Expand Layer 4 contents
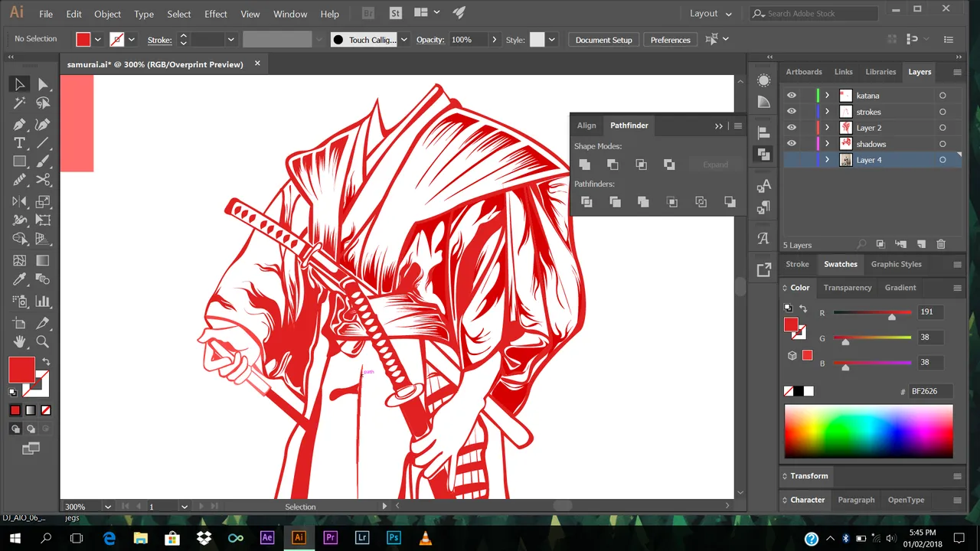 click(827, 160)
